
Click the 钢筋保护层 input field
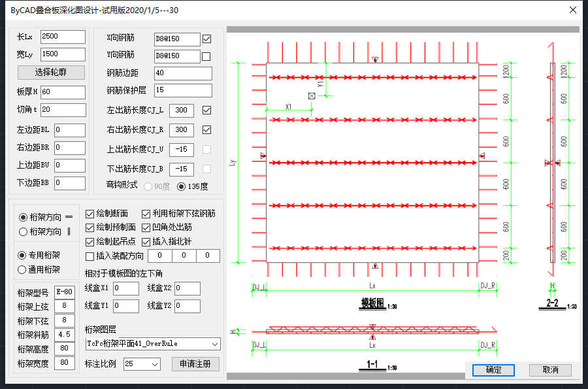[x=183, y=90]
